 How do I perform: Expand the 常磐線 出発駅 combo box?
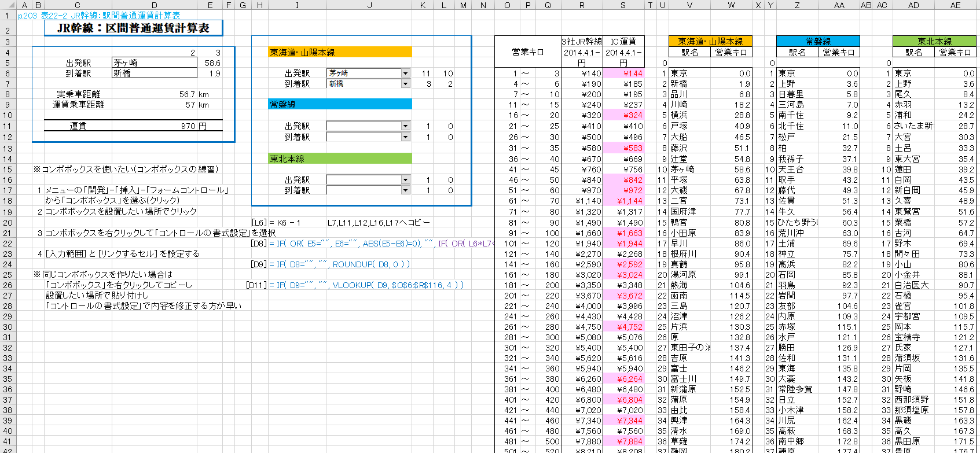405,126
